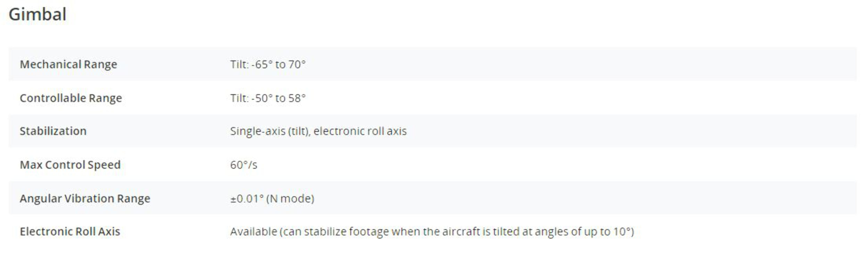Click the Tilt -65° to 70° value

click(x=268, y=64)
